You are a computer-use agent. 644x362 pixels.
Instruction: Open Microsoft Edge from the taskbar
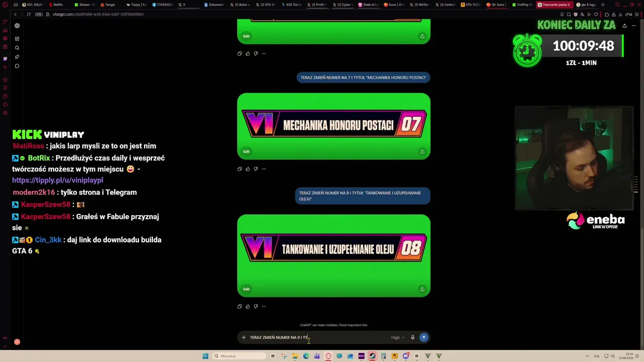306,356
